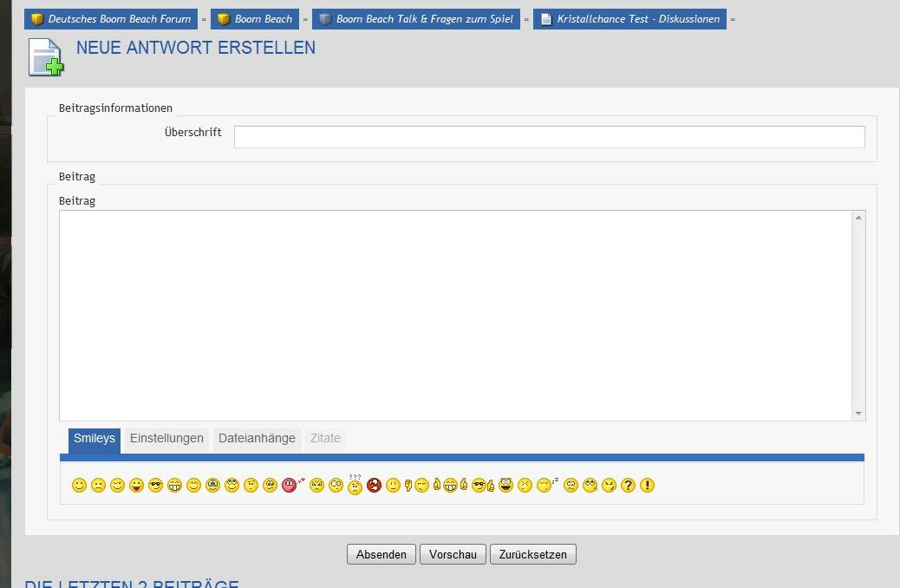Image resolution: width=900 pixels, height=588 pixels.
Task: Open the Dateianhänge tab
Action: (x=257, y=439)
